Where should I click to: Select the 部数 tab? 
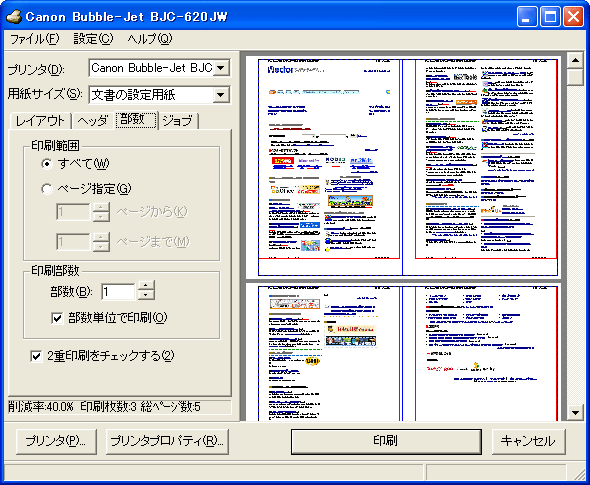click(x=136, y=120)
